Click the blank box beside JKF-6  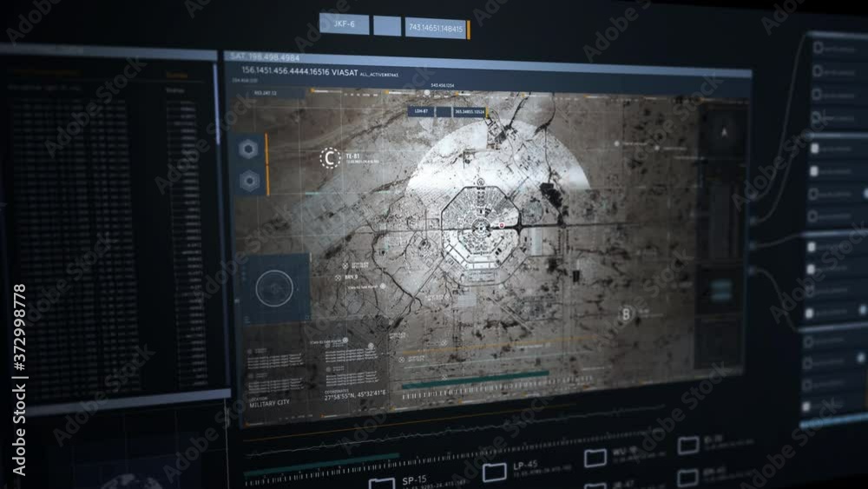tap(387, 26)
